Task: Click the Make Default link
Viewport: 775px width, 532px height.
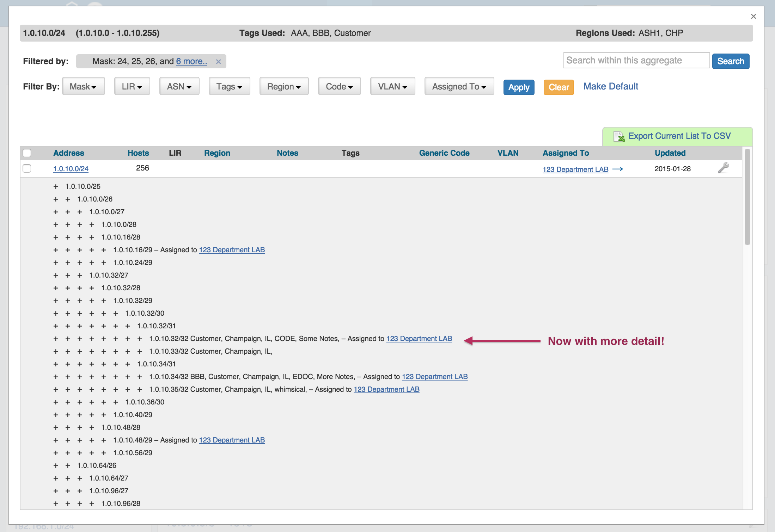Action: [x=610, y=86]
